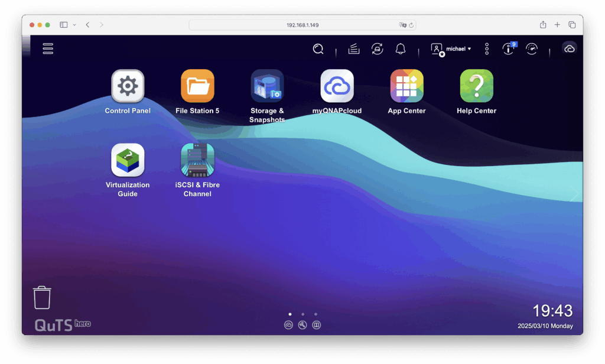Click the browser address bar
This screenshot has width=605, height=364.
click(302, 25)
